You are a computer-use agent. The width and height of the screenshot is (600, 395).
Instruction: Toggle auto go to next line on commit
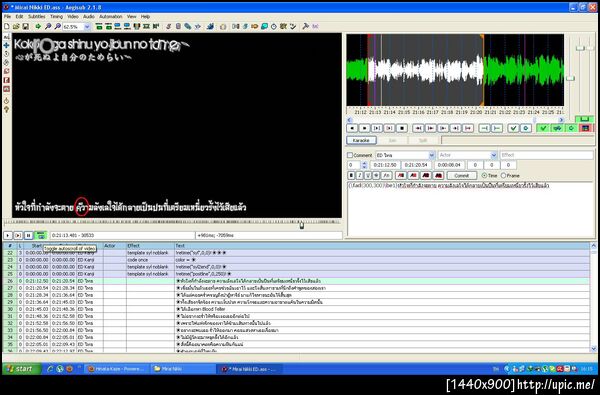[558, 128]
